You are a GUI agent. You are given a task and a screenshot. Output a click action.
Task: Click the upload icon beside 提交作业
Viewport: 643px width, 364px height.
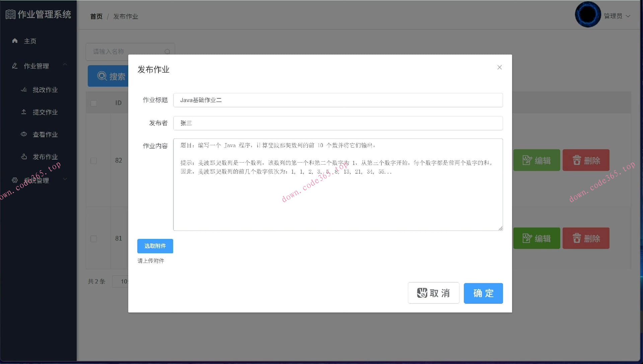click(23, 112)
